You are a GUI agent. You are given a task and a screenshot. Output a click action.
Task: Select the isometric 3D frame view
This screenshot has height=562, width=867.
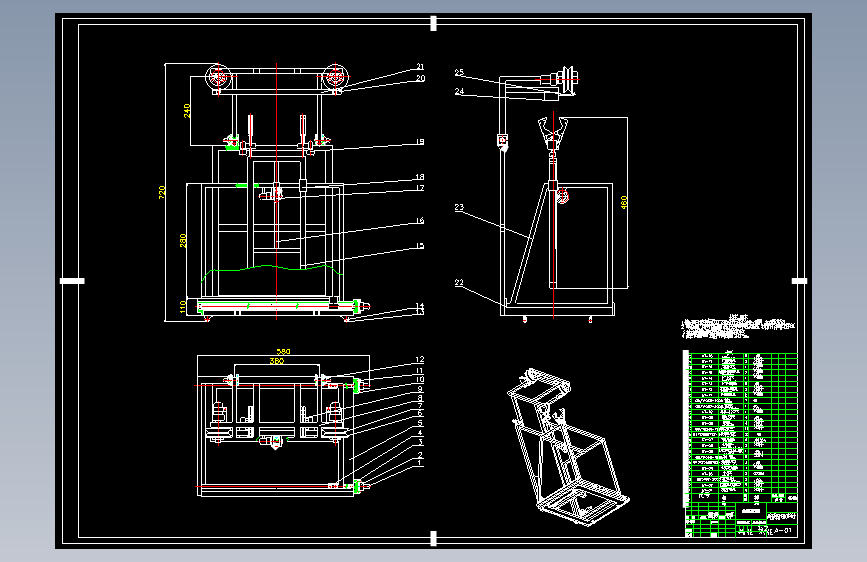click(568, 447)
